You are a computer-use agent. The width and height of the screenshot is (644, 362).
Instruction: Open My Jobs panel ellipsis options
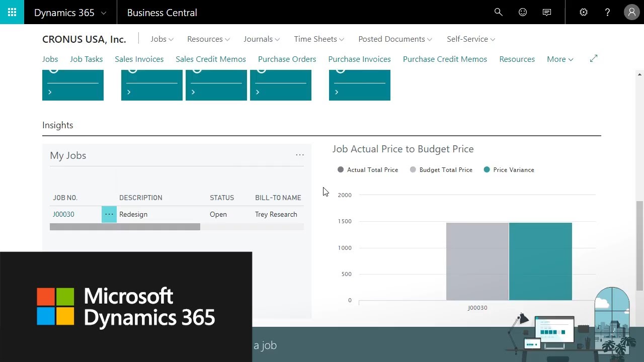pyautogui.click(x=300, y=155)
